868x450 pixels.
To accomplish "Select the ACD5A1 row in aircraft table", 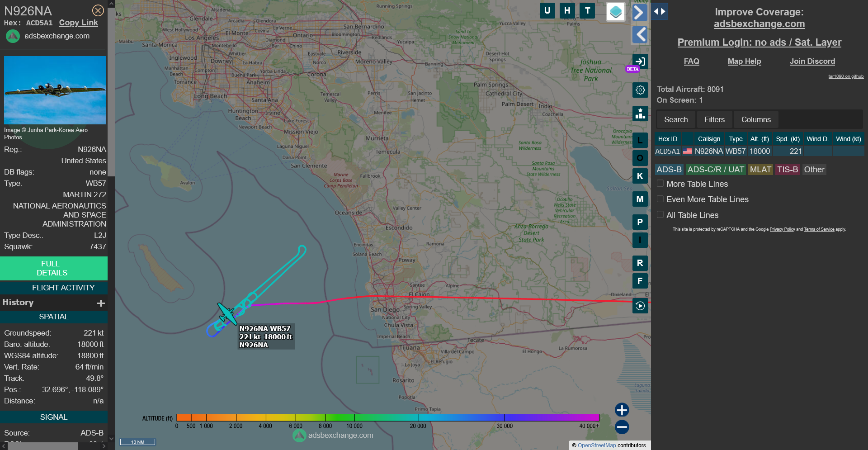I will tap(759, 152).
